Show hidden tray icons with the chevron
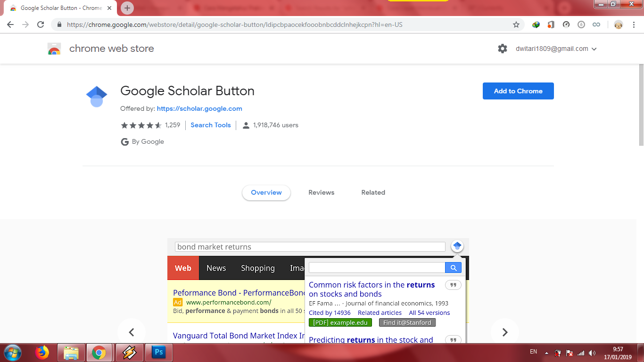The height and width of the screenshot is (362, 644). click(x=546, y=352)
